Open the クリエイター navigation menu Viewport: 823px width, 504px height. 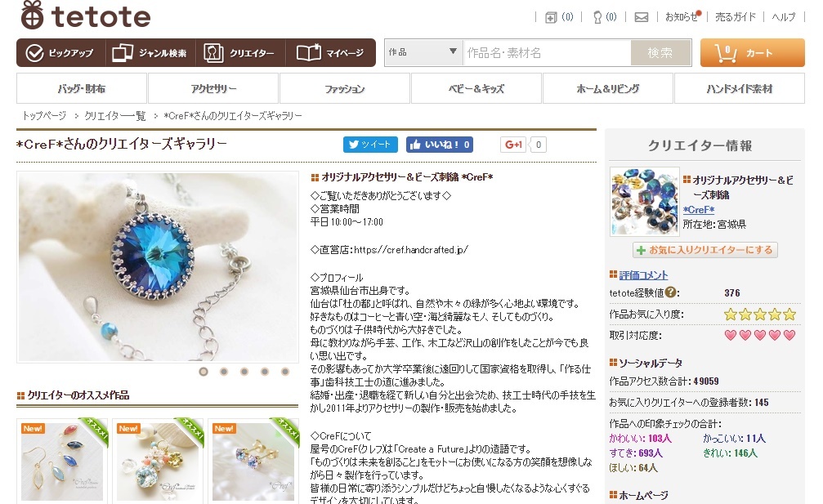[240, 53]
